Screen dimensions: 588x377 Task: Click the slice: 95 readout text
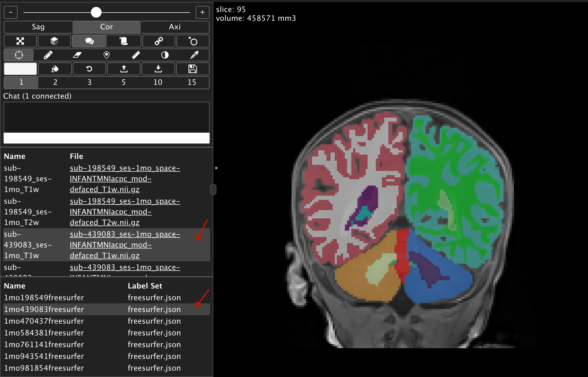pos(231,10)
